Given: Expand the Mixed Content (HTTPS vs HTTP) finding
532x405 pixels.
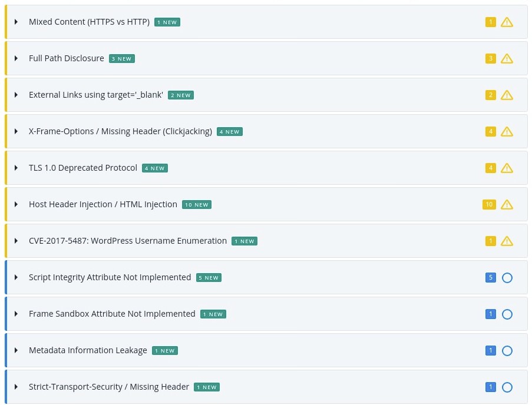Looking at the screenshot, I should tap(16, 22).
